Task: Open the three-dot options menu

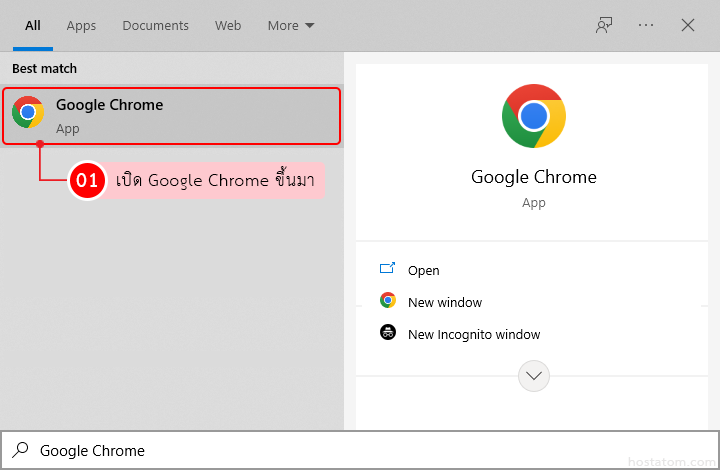Action: (x=646, y=26)
